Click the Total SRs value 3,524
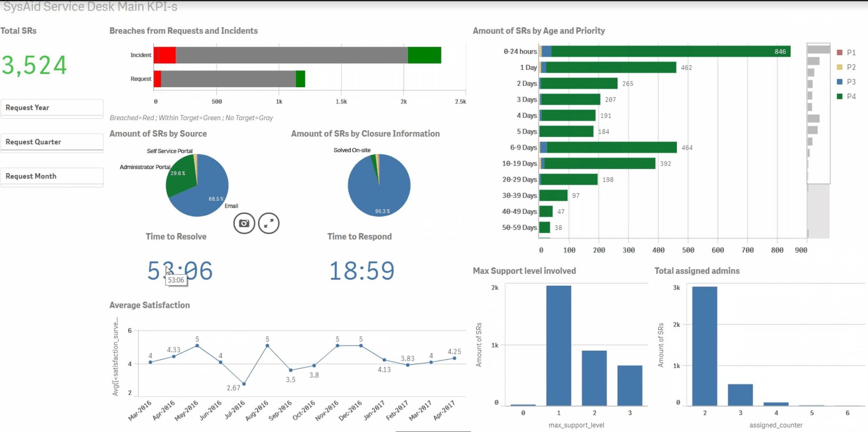Viewport: 868px width, 432px height. click(x=34, y=65)
